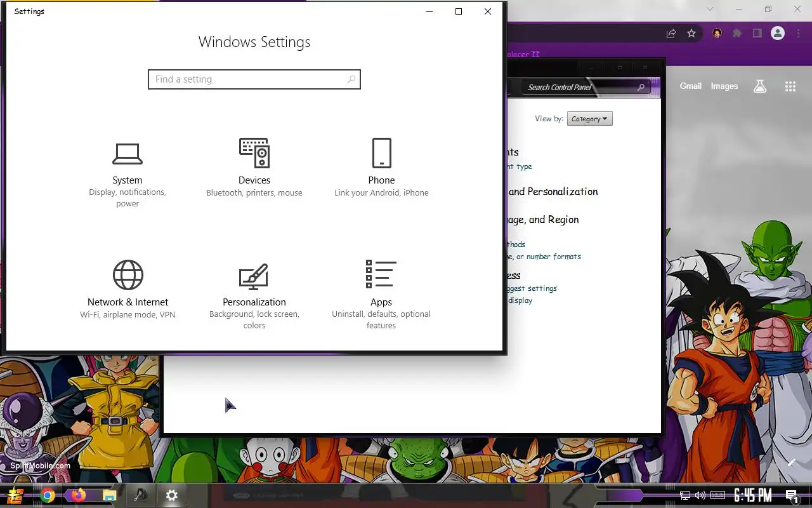Screen dimensions: 812x508
Task: Click the Search Labs flask icon
Action: pos(760,86)
